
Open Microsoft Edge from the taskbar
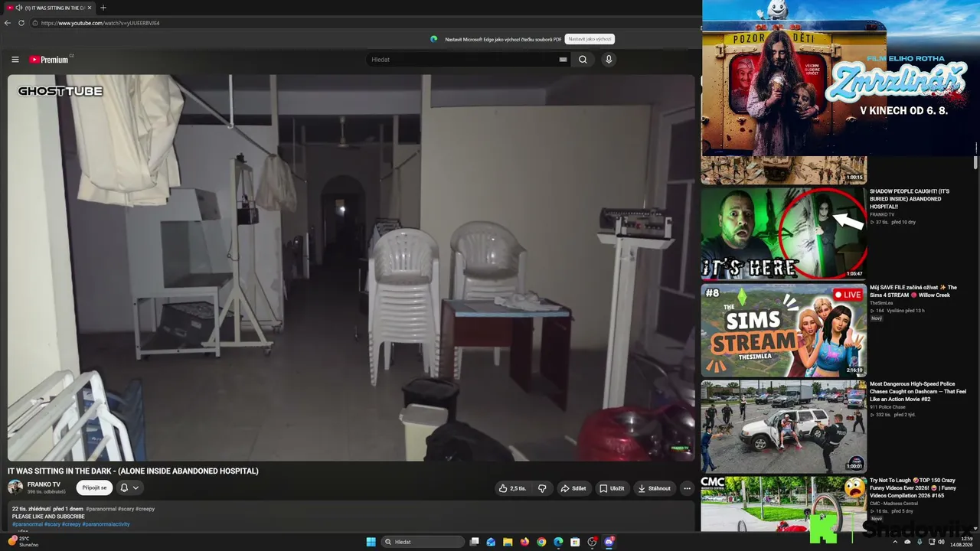point(558,542)
